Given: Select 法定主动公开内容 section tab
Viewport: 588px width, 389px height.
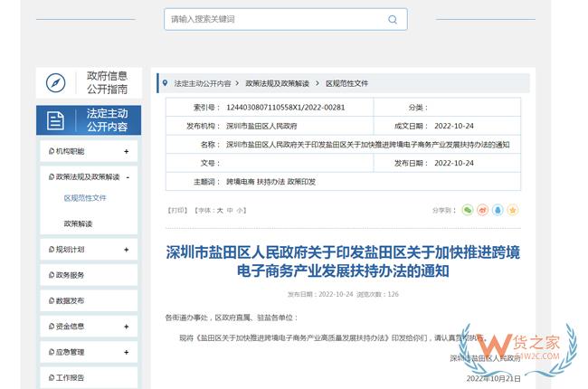Looking at the screenshot, I should coord(89,120).
